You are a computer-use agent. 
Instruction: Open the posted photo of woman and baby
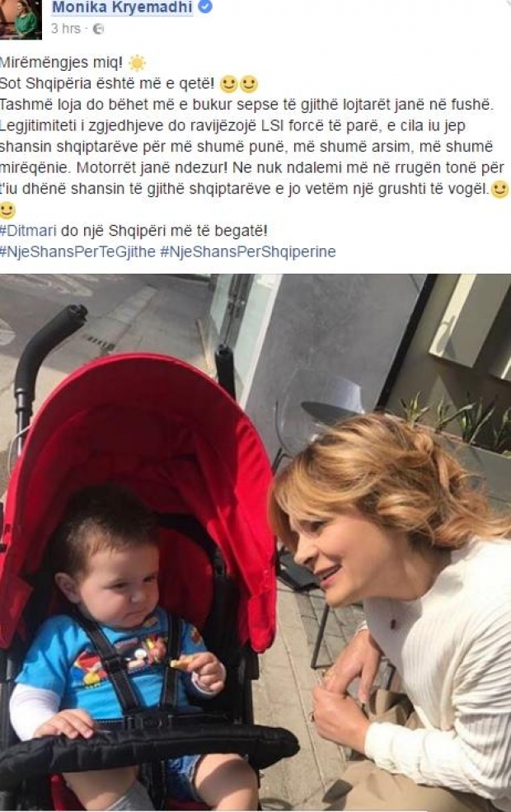tap(255, 542)
